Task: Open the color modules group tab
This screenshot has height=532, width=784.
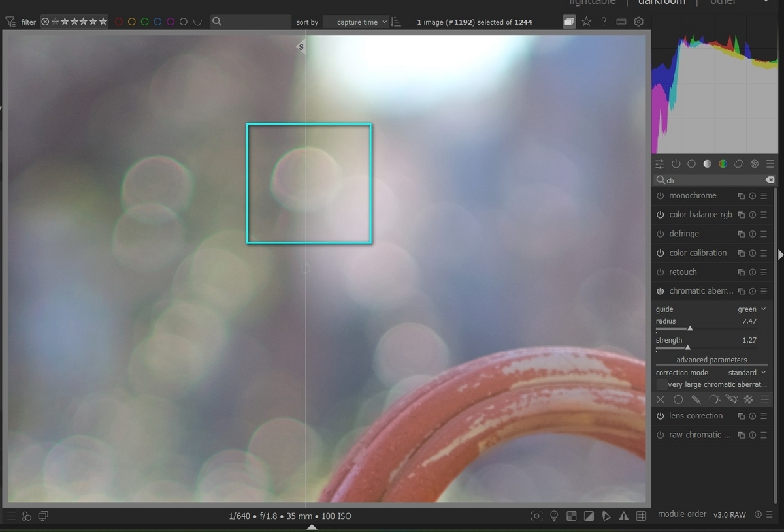Action: click(x=723, y=164)
